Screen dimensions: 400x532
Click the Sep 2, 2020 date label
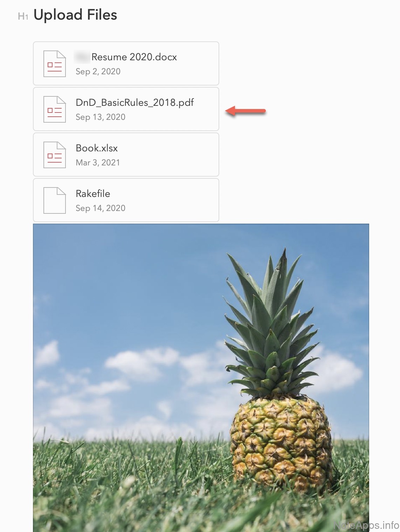point(98,71)
